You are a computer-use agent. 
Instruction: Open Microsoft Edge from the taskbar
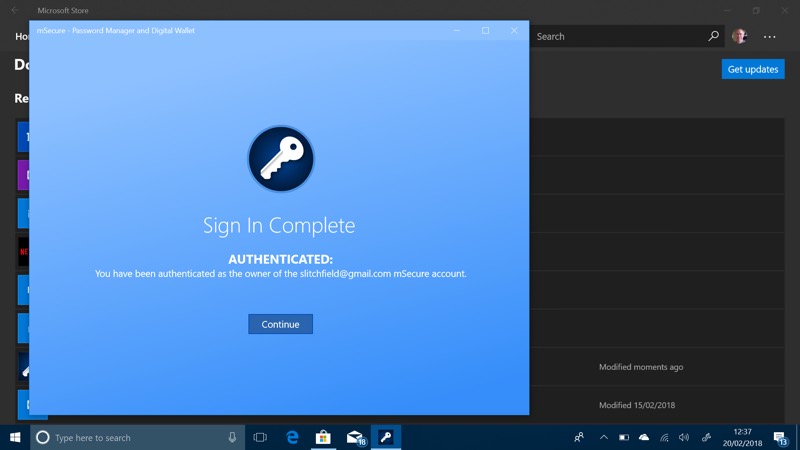pos(292,437)
